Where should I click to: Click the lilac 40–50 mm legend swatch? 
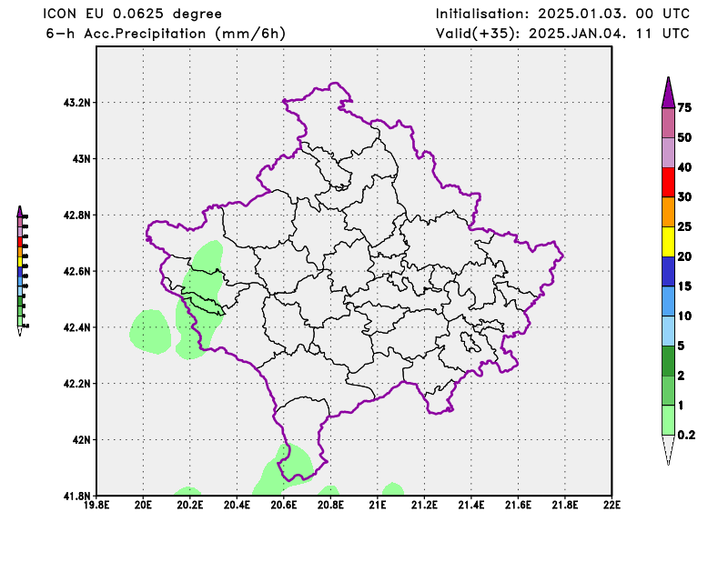coord(668,153)
